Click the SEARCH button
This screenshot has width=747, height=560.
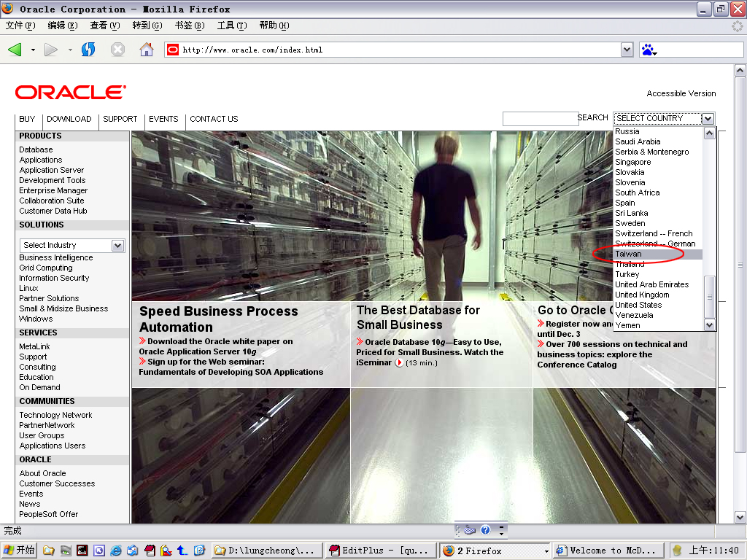[x=592, y=117]
